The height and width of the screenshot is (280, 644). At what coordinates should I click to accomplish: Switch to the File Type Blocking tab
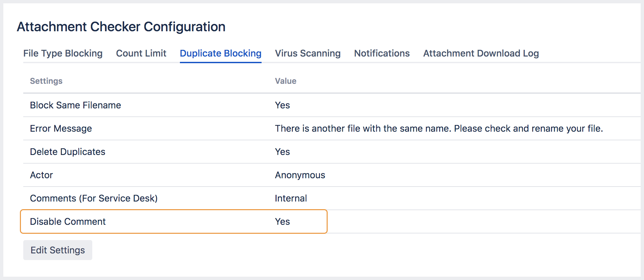(62, 53)
